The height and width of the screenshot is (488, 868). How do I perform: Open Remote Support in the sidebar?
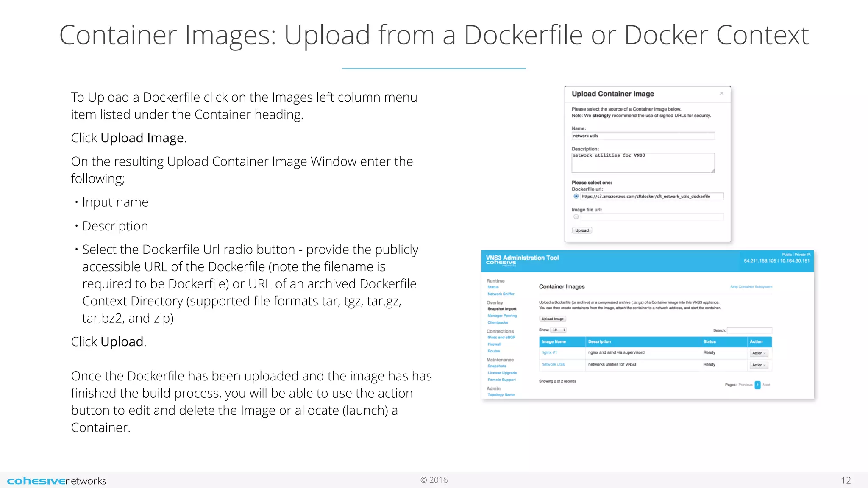tap(502, 380)
